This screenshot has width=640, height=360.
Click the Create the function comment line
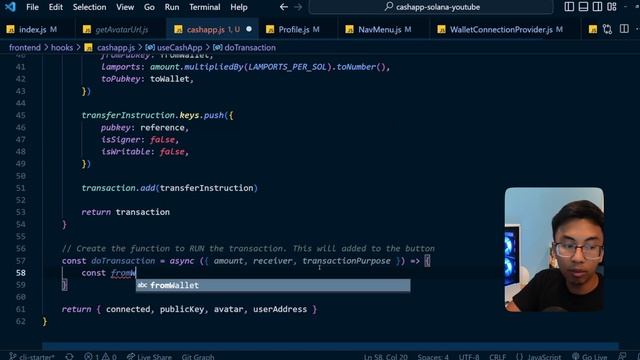[248, 248]
